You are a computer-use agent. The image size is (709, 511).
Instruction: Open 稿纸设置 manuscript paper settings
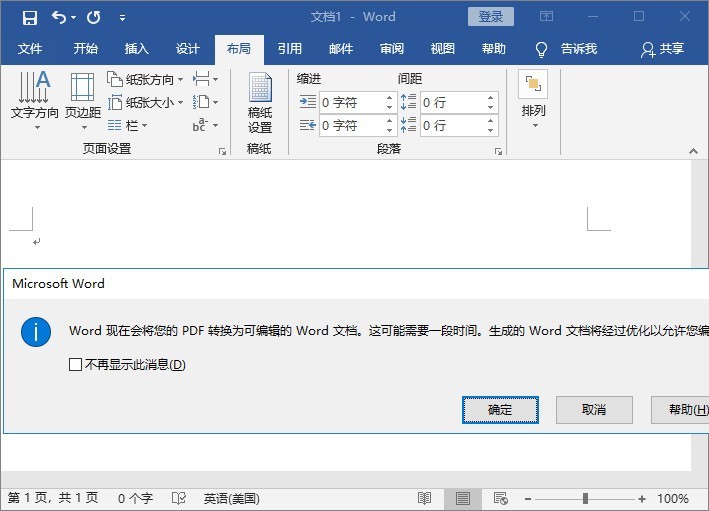point(260,103)
